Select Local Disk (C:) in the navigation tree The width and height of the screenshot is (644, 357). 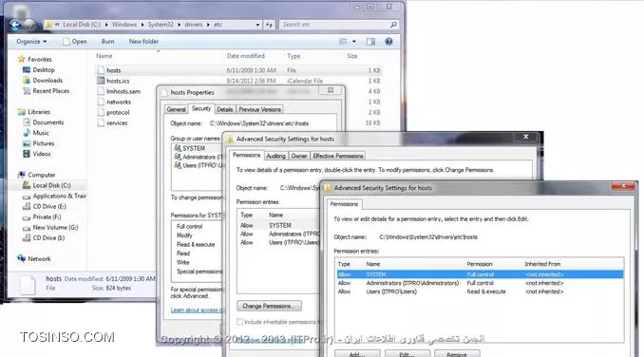coord(51,185)
